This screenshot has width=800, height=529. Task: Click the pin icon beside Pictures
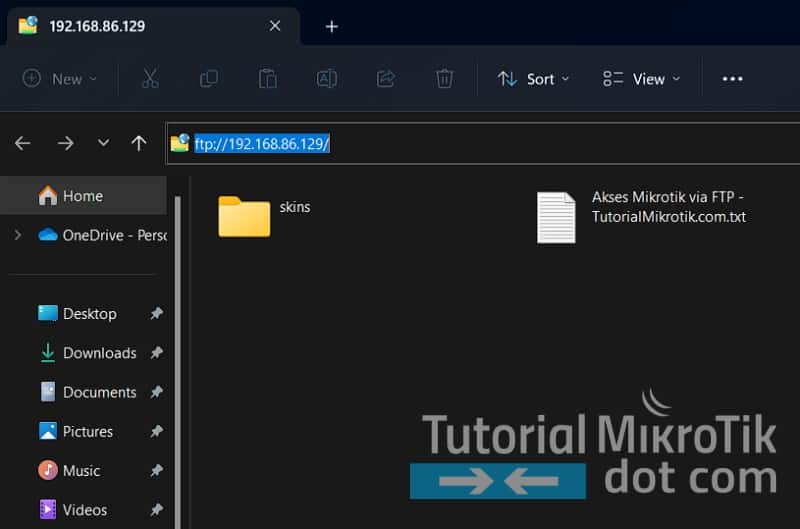coord(157,431)
